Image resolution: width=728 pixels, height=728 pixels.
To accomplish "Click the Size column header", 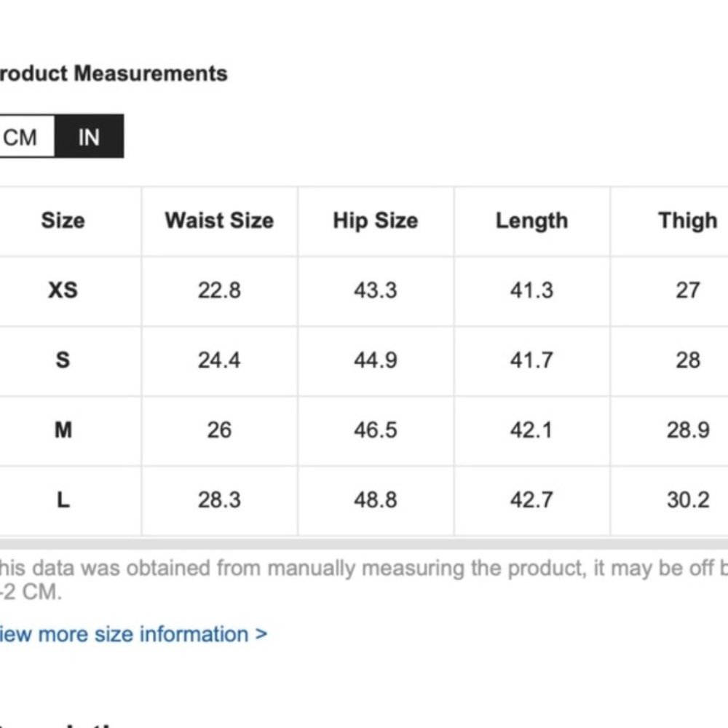I will [63, 221].
